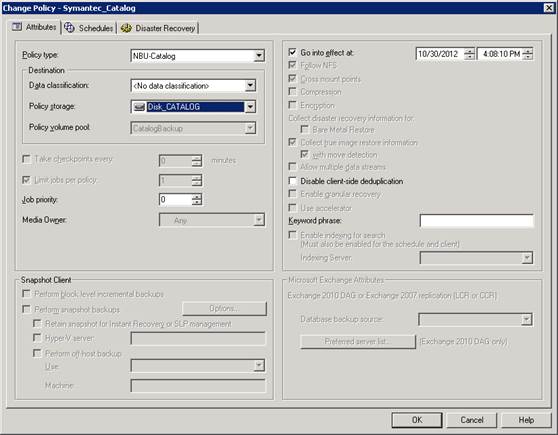
Task: Click the Job priority stepper arrows
Action: tap(196, 199)
